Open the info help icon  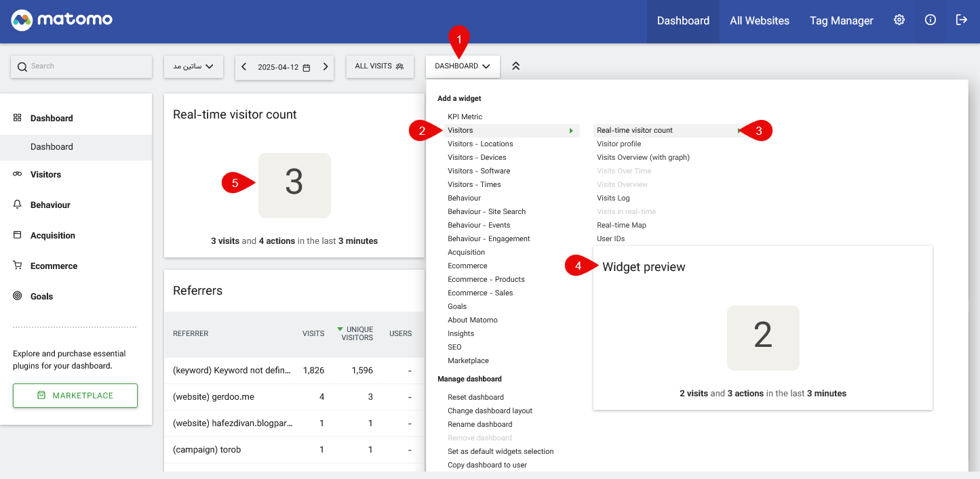point(930,20)
